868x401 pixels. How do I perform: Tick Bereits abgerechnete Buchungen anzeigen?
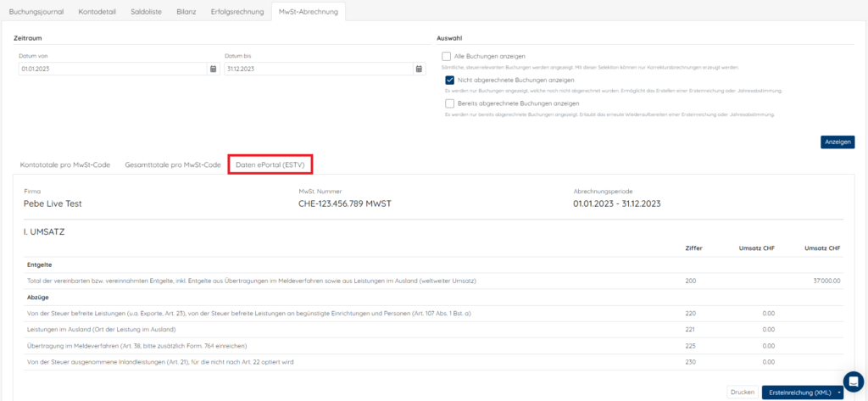(449, 103)
